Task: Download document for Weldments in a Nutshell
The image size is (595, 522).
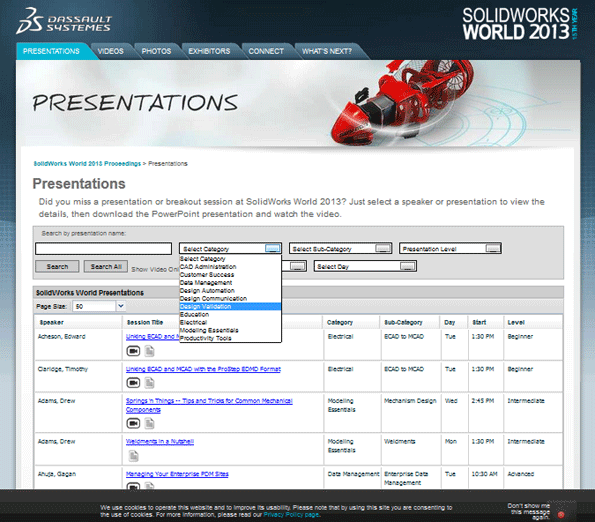Action: point(133,456)
